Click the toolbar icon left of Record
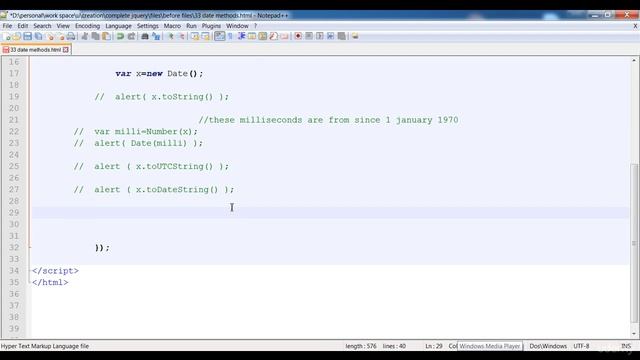 pos(284,36)
